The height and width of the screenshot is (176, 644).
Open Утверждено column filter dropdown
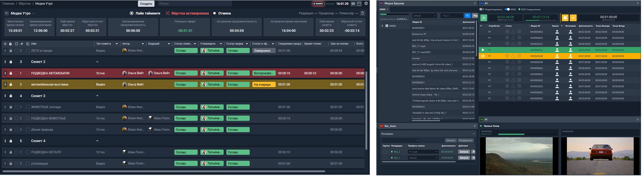[x=221, y=44]
